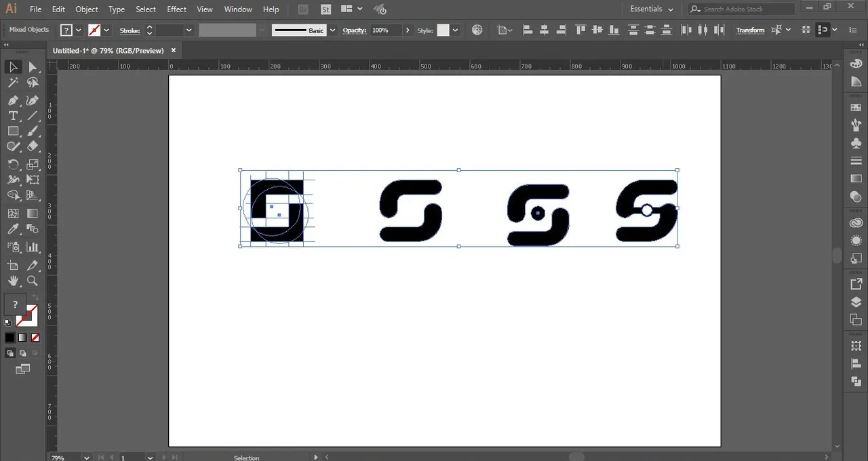Switch to Draw Behind mode
868x461 pixels.
pos(23,353)
